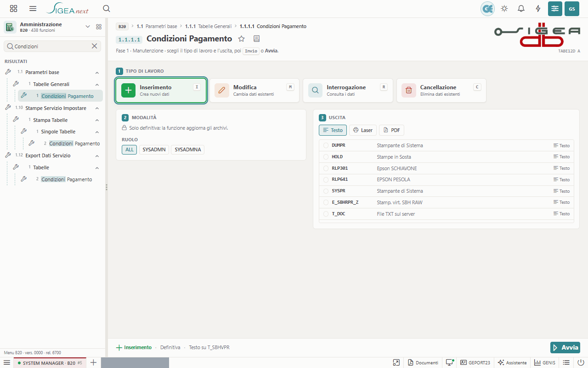Screen dimensions: 588x368
Task: Open the GS user avatar menu
Action: click(x=572, y=9)
